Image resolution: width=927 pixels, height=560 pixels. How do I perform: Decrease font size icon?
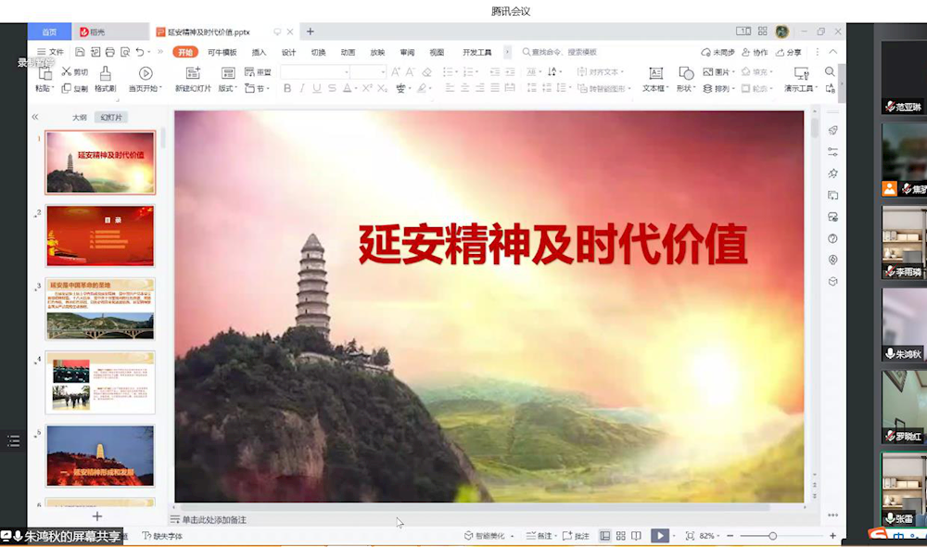coord(411,72)
